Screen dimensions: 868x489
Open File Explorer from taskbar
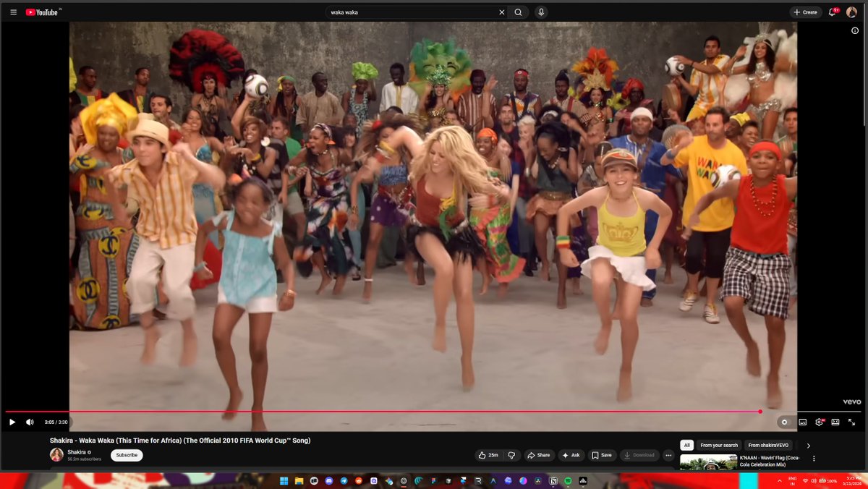click(299, 480)
